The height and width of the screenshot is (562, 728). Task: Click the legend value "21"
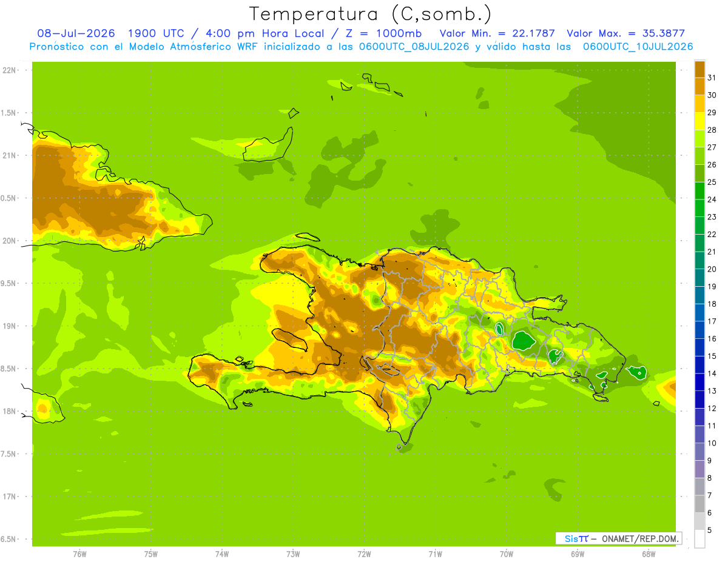click(x=712, y=252)
